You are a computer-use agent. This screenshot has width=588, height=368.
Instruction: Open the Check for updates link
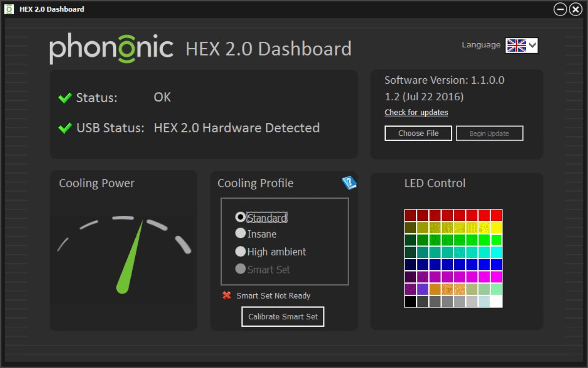(416, 112)
